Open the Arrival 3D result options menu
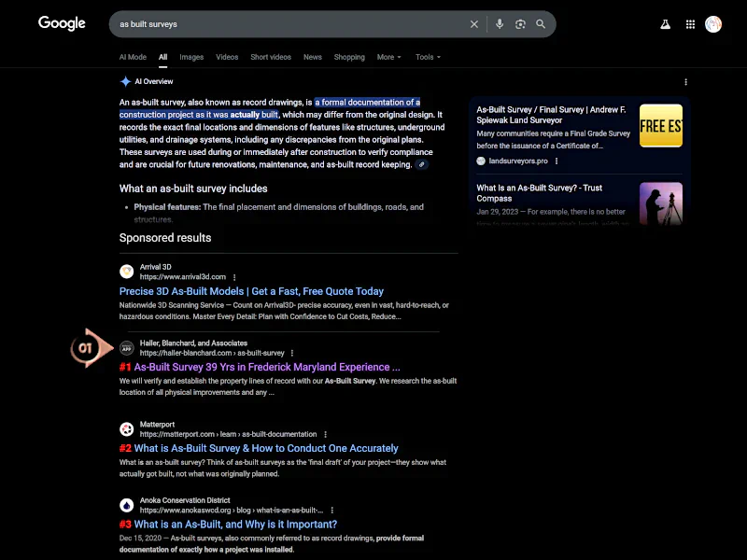This screenshot has width=747, height=560. (234, 277)
